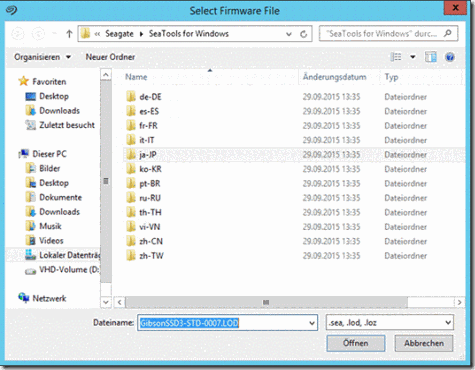The image size is (475, 370).
Task: Click horizontal scrollbar left arrow
Action: click(x=119, y=302)
